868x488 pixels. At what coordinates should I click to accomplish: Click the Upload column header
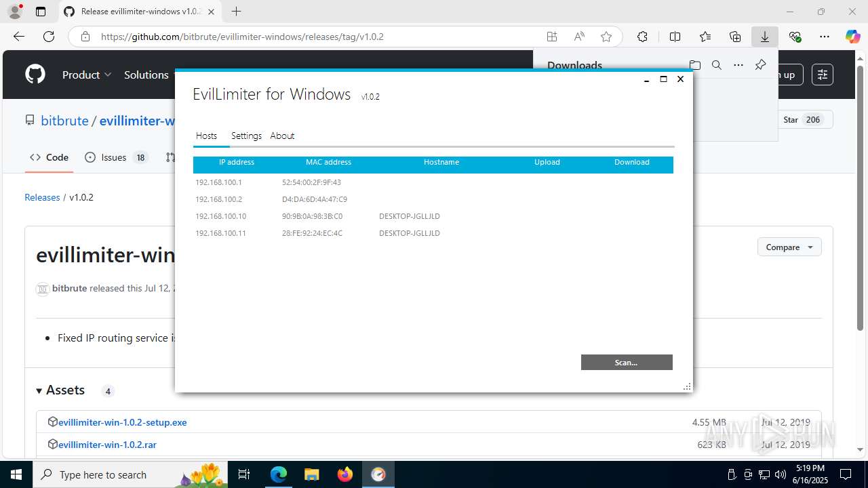[547, 162]
